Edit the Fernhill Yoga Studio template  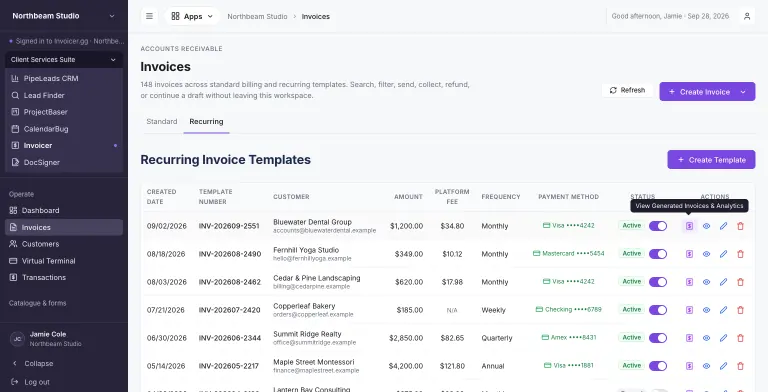click(723, 254)
